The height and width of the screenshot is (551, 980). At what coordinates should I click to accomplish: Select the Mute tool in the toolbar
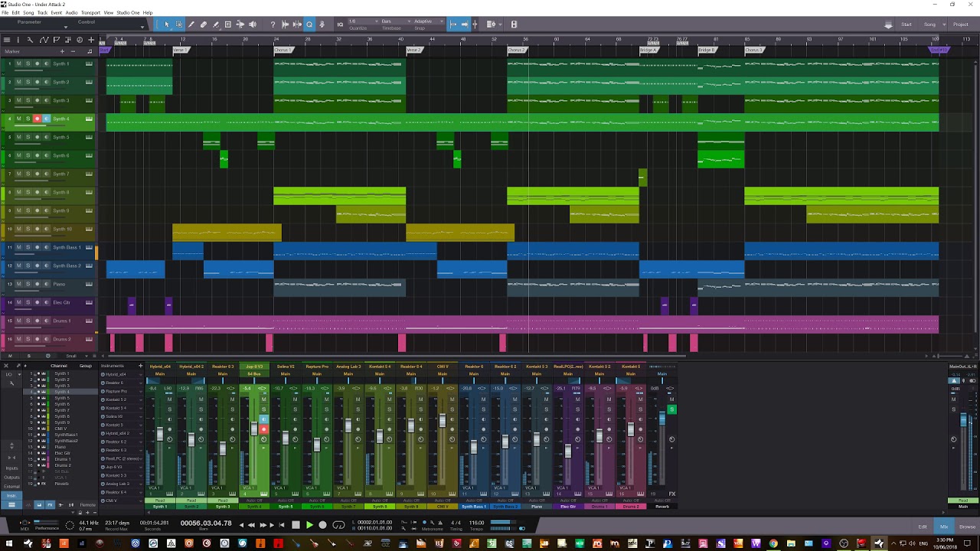(x=228, y=24)
